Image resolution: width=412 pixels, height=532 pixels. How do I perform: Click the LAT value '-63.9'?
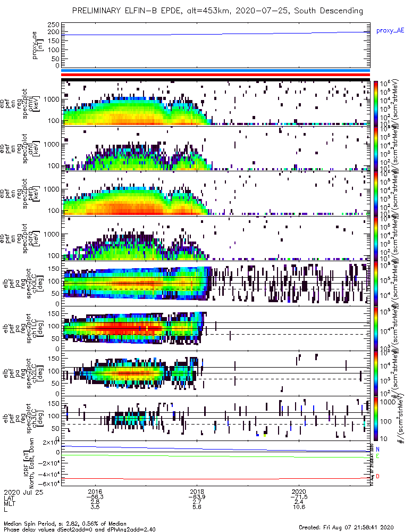tap(197, 497)
